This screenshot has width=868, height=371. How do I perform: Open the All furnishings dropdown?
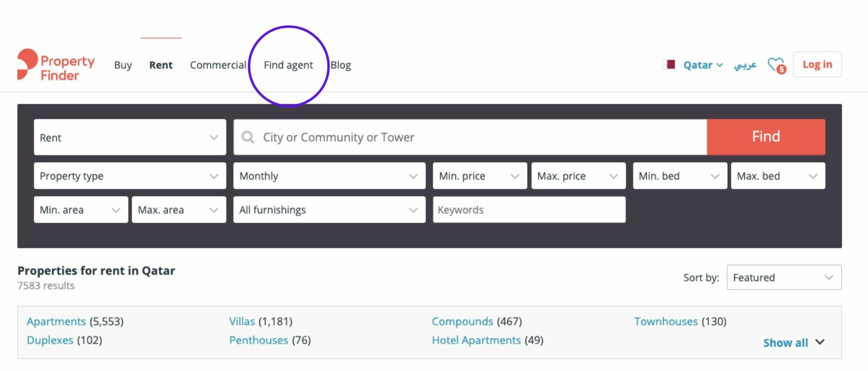point(329,210)
